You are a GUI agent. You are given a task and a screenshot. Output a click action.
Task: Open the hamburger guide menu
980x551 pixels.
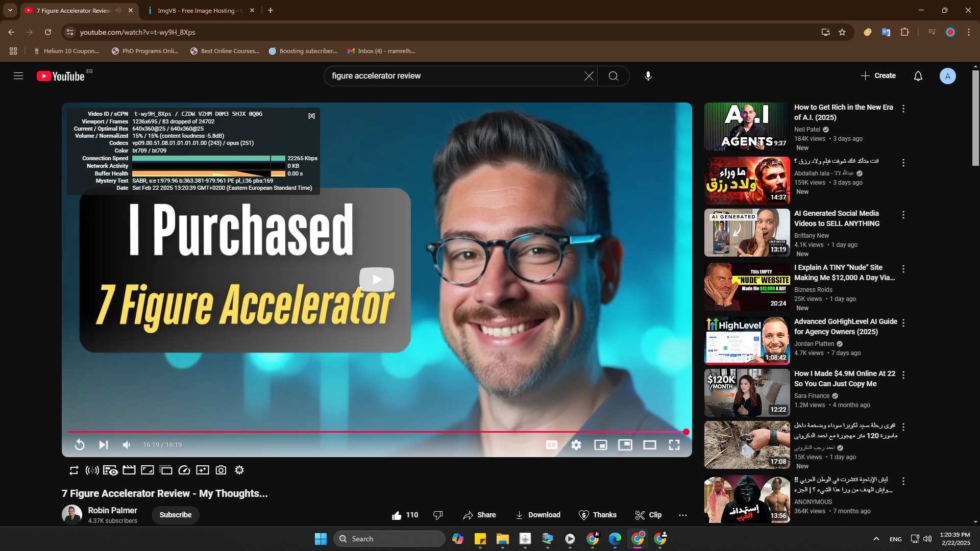tap(18, 76)
